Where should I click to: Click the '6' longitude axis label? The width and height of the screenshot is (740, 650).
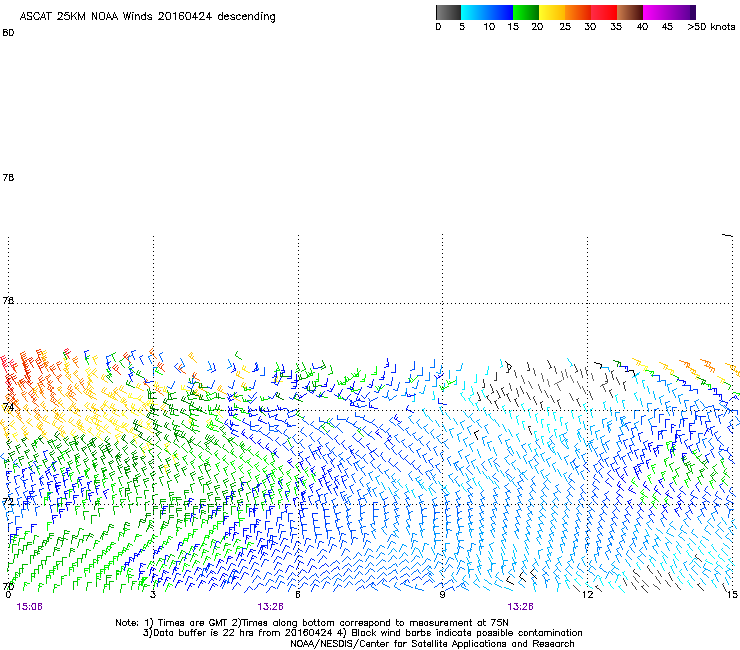(298, 595)
